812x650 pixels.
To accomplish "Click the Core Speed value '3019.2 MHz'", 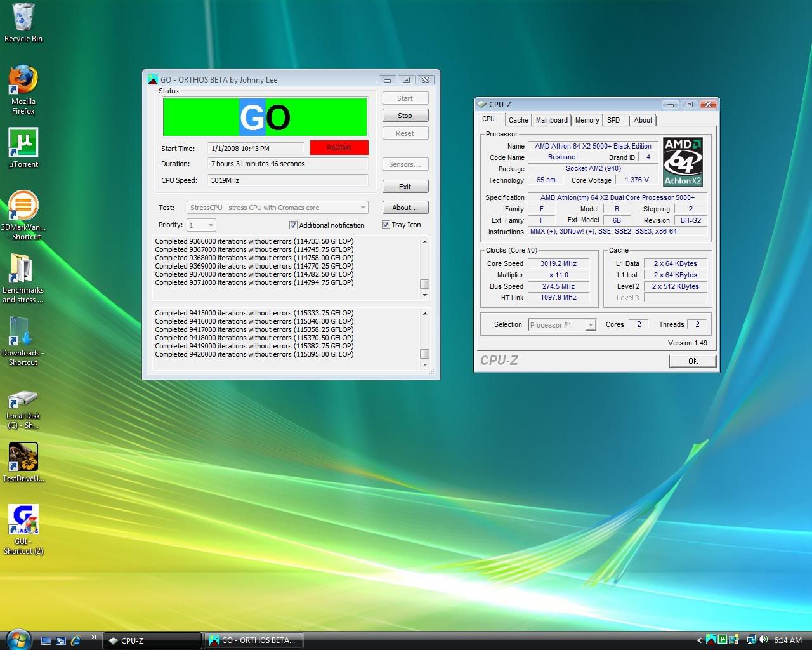I will coord(558,263).
